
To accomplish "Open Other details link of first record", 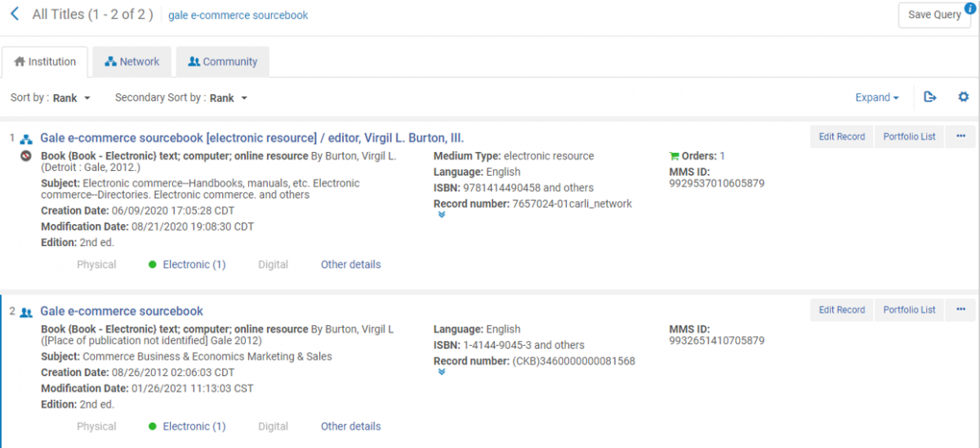I will (350, 264).
